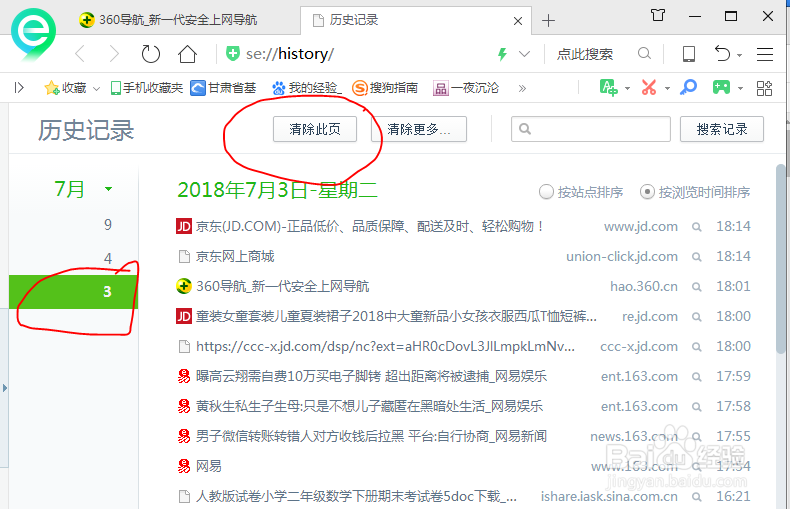Click the 360 browser logo icon
The image size is (790, 509).
click(33, 34)
